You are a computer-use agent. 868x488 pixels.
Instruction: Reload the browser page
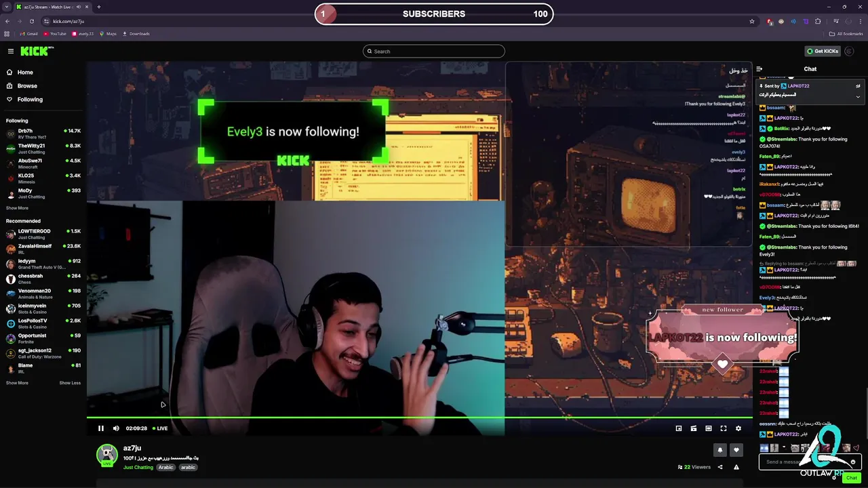click(31, 21)
